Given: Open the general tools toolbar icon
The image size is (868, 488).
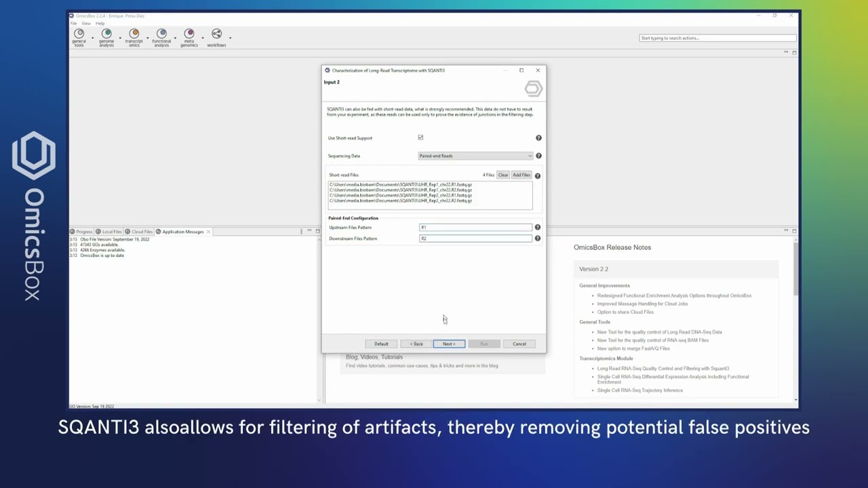Looking at the screenshot, I should click(x=79, y=37).
